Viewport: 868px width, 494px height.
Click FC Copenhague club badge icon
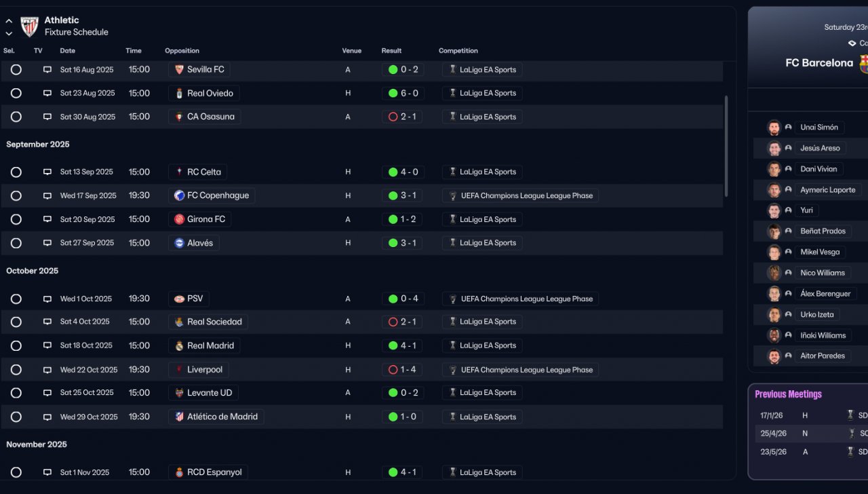pyautogui.click(x=179, y=195)
